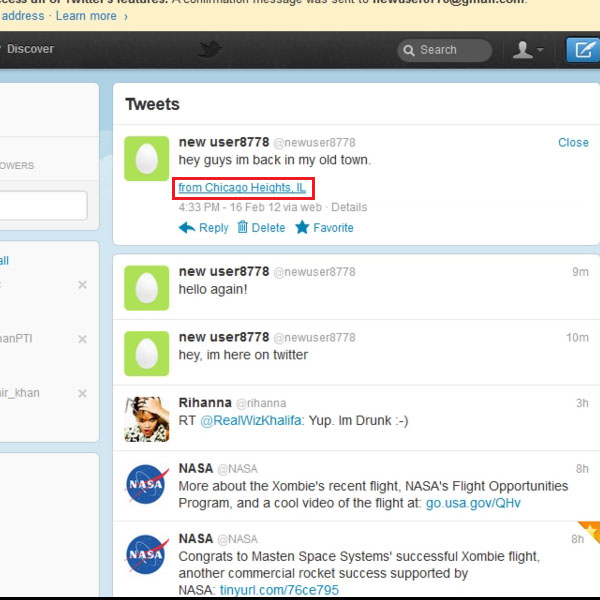The height and width of the screenshot is (600, 600).
Task: Open location link from Chicago Heights, IL
Action: [x=242, y=188]
